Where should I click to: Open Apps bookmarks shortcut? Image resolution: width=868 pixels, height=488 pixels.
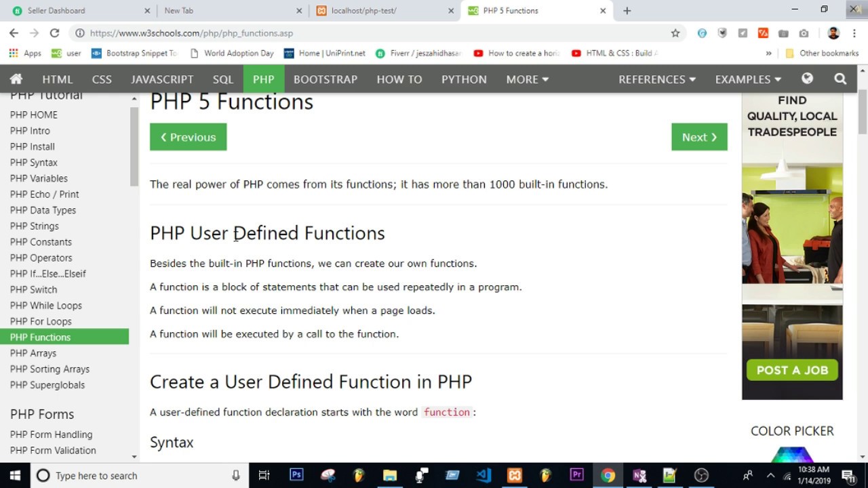click(25, 53)
